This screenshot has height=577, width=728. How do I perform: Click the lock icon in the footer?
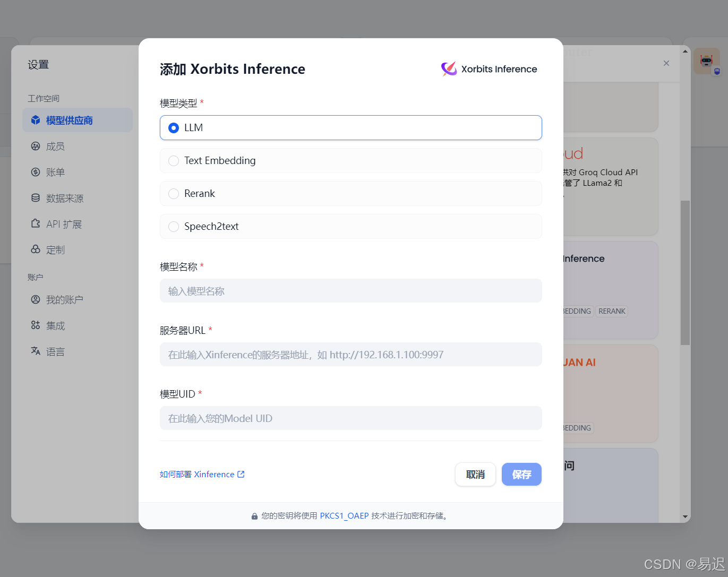254,516
